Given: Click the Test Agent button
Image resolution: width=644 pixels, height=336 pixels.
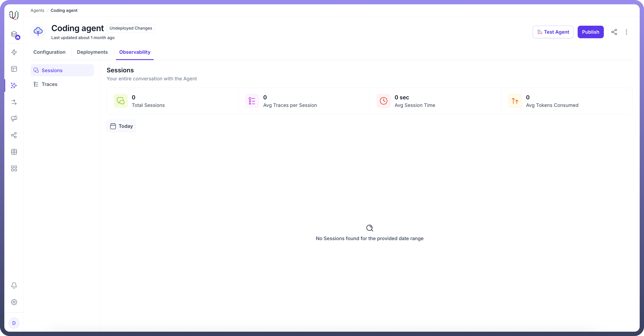Looking at the screenshot, I should click(x=553, y=32).
